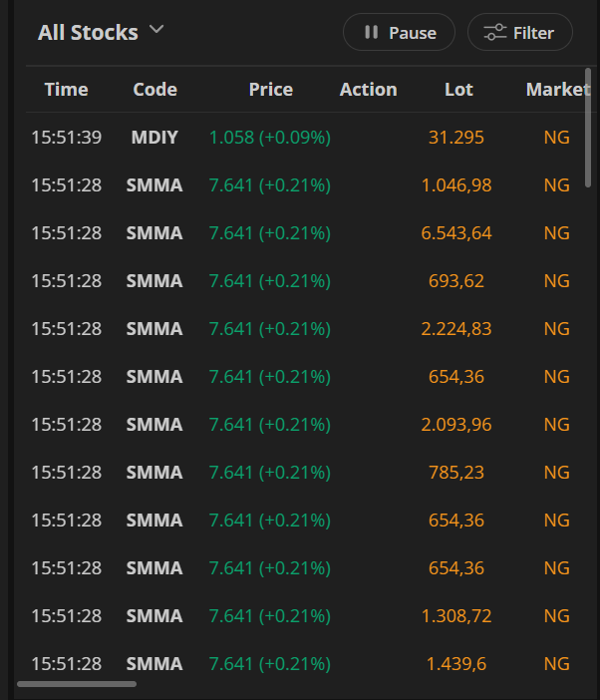The height and width of the screenshot is (700, 600).
Task: Select the MDIY stock code
Action: pyautogui.click(x=154, y=138)
